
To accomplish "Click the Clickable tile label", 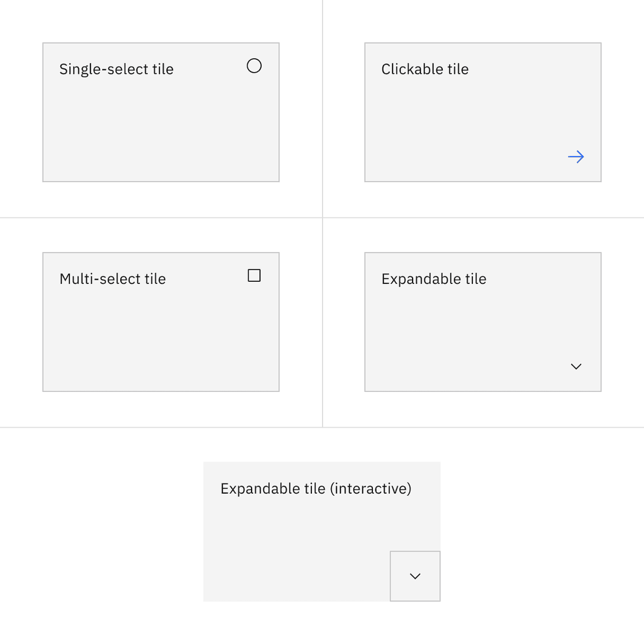I will tap(425, 69).
